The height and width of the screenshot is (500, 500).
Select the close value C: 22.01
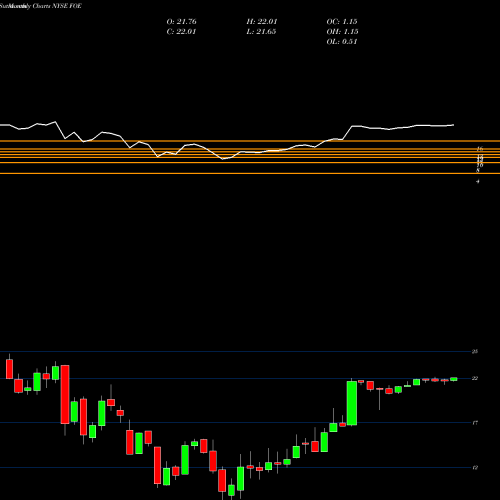point(181,32)
